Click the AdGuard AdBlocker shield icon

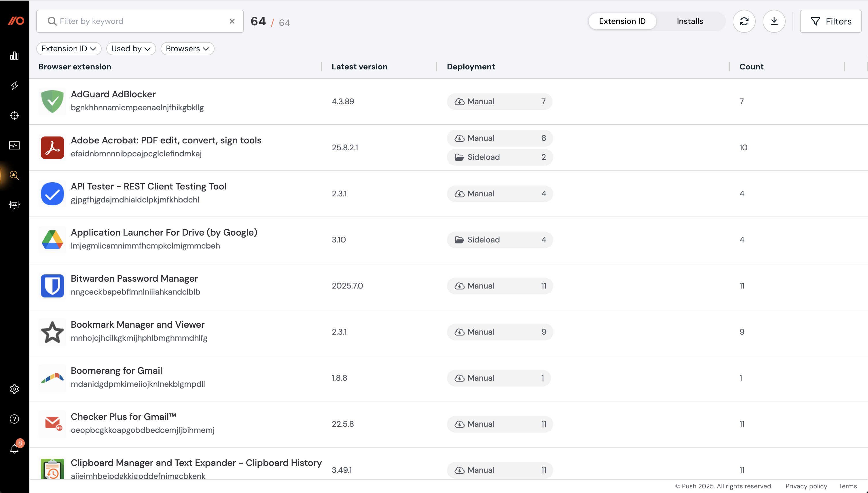click(x=52, y=102)
